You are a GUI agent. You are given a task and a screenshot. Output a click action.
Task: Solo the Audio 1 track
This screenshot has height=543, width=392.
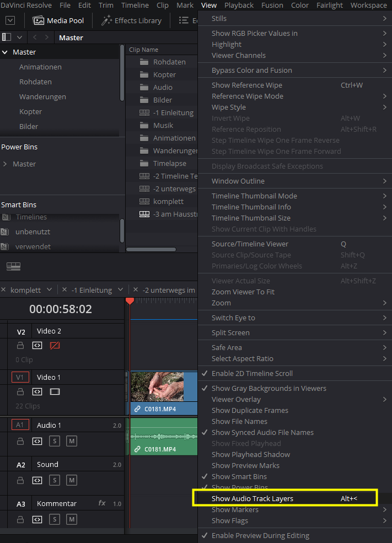coord(55,441)
